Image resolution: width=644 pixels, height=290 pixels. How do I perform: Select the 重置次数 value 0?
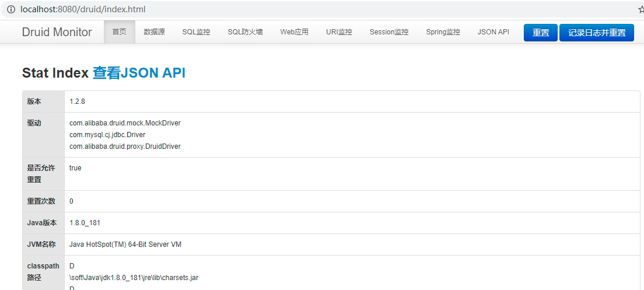(x=72, y=201)
